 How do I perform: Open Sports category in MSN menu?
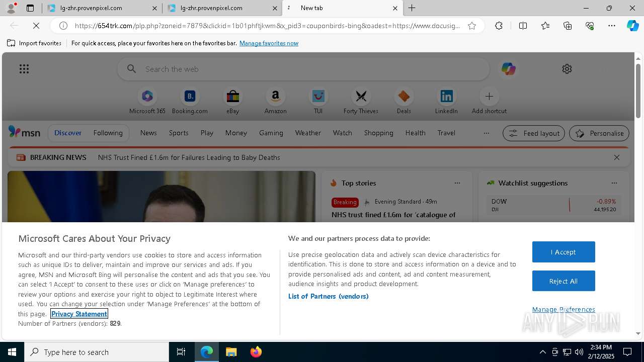(x=179, y=133)
